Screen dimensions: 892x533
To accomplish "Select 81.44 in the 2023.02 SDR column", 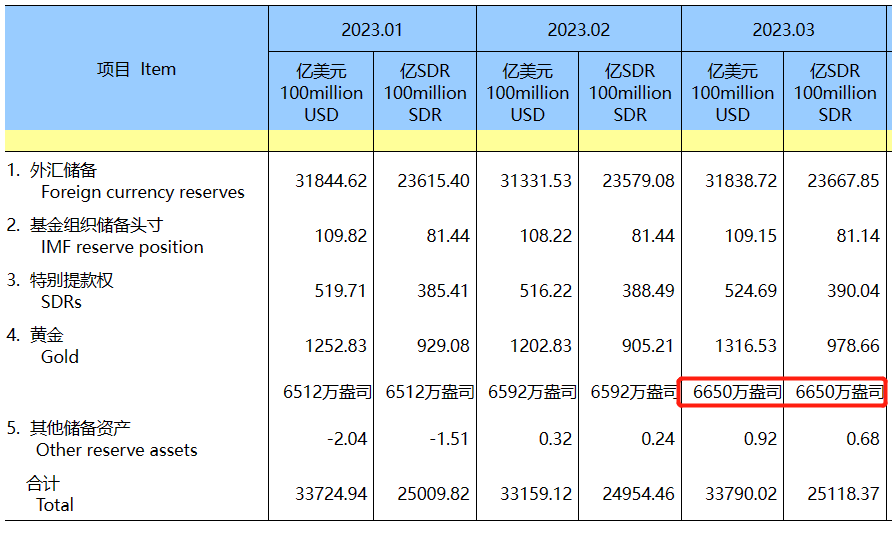I will 653,236.
